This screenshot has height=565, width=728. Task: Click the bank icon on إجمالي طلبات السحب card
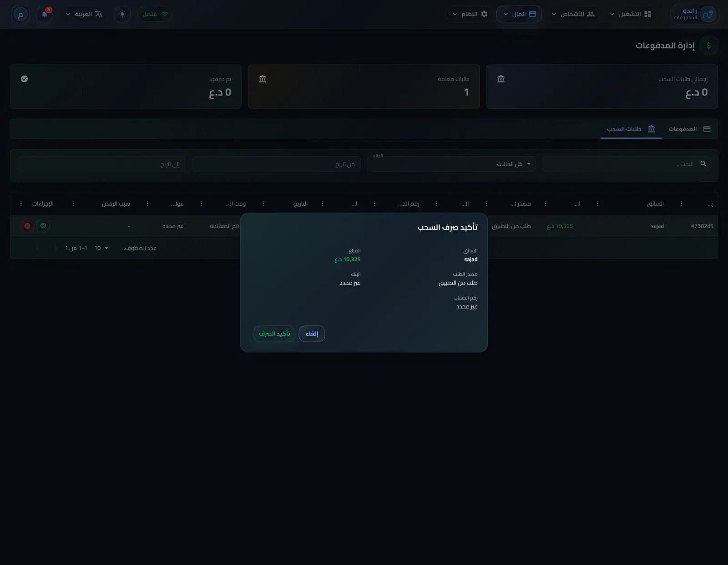(501, 79)
